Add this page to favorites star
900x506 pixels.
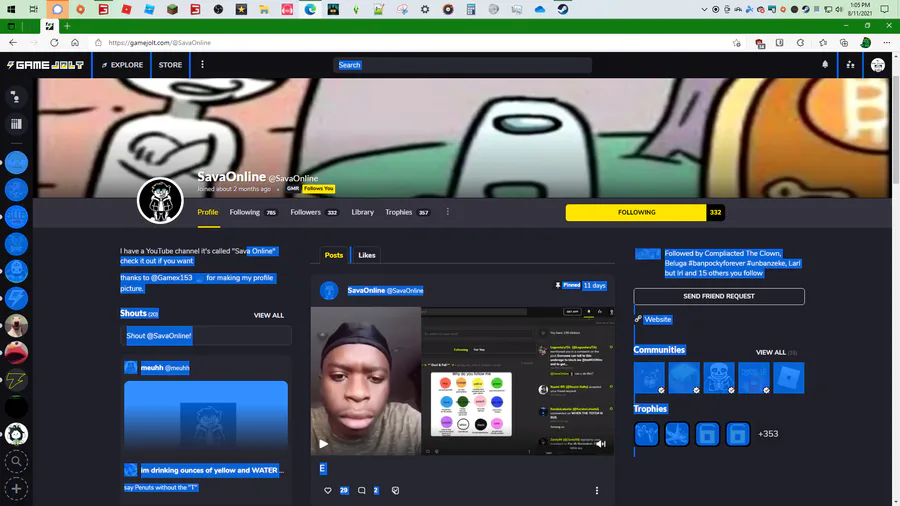(x=736, y=43)
